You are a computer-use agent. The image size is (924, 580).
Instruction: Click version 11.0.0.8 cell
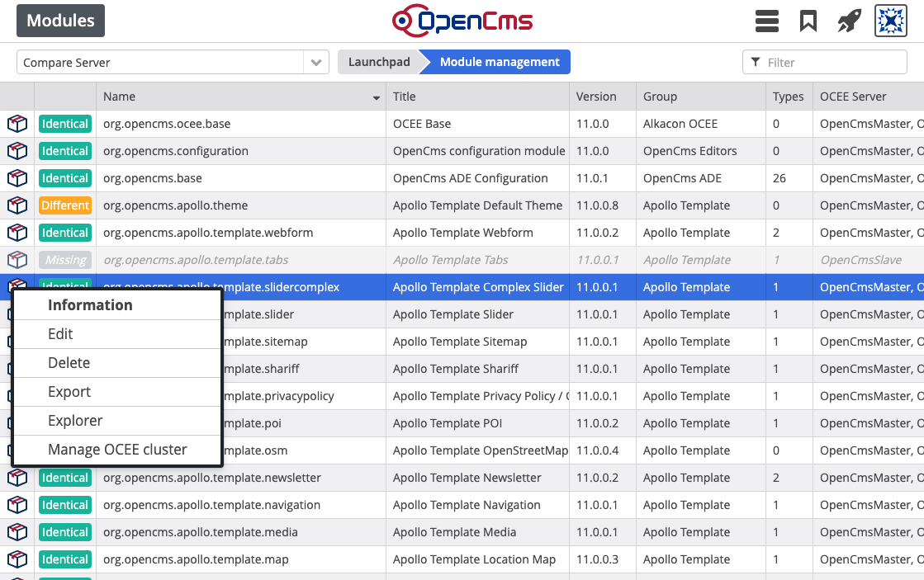pyautogui.click(x=602, y=205)
